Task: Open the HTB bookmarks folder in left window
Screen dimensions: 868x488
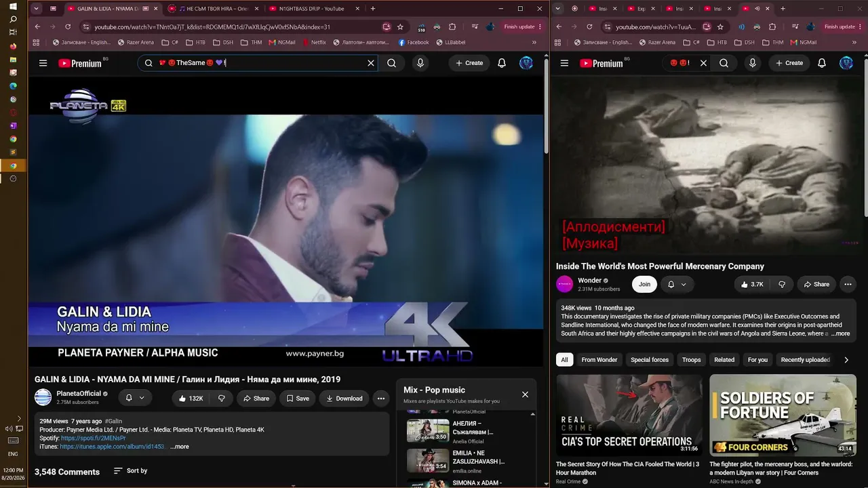Action: click(x=195, y=42)
